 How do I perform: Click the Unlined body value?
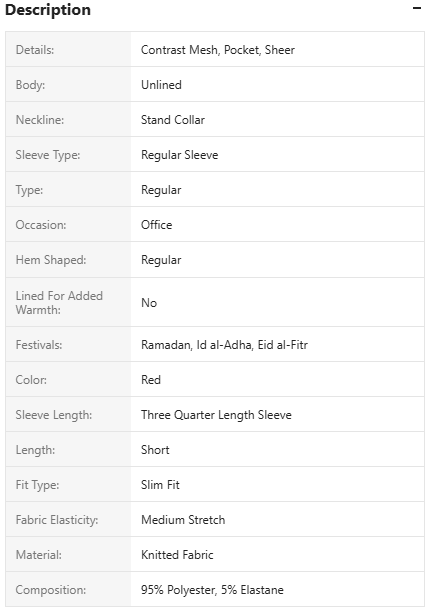161,85
